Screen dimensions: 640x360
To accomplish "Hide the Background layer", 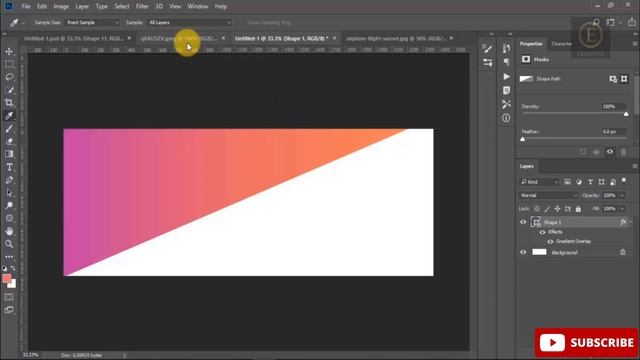I will click(523, 253).
